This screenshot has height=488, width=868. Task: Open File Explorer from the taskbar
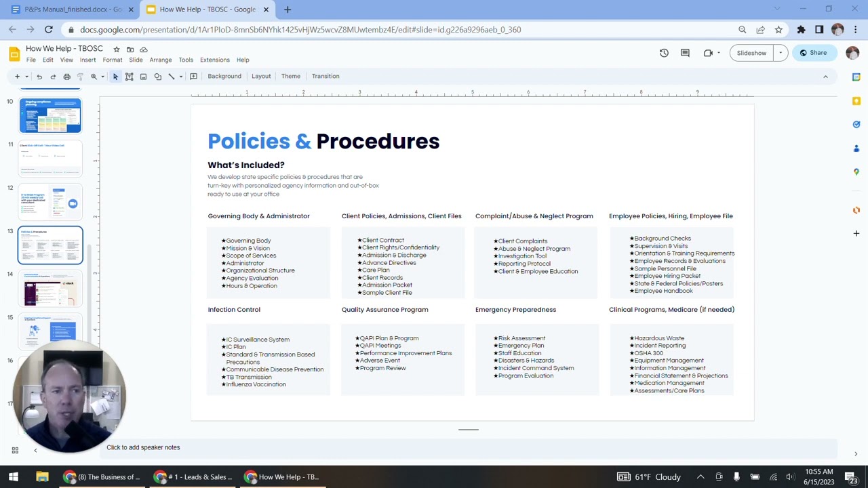pyautogui.click(x=42, y=477)
